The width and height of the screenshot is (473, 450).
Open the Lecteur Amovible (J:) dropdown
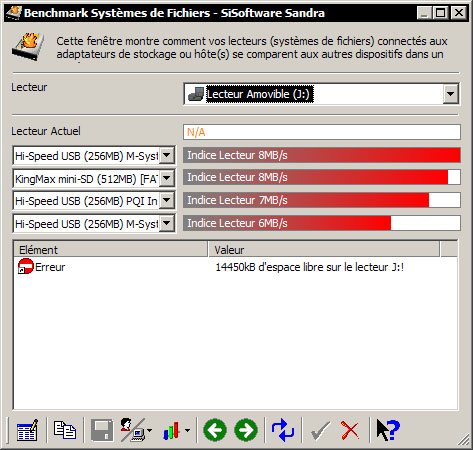click(451, 94)
